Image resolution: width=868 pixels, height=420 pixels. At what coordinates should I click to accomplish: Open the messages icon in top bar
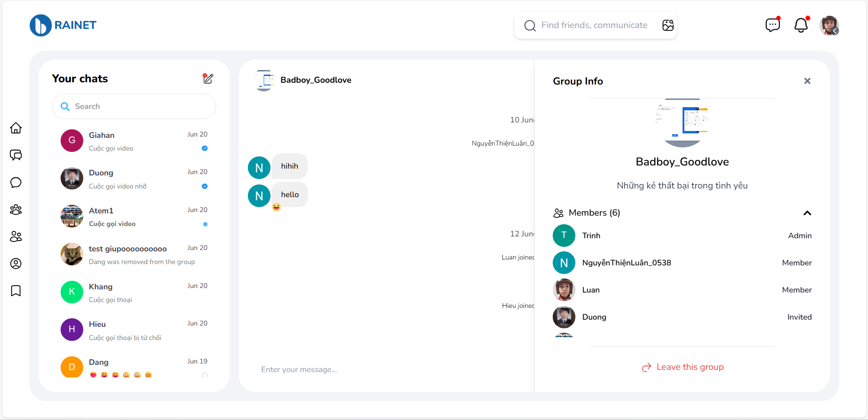[x=773, y=25]
